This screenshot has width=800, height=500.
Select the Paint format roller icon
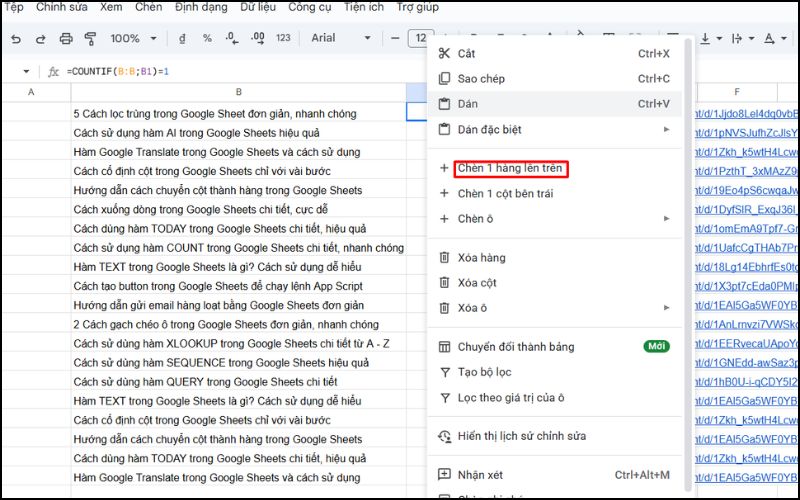(91, 39)
